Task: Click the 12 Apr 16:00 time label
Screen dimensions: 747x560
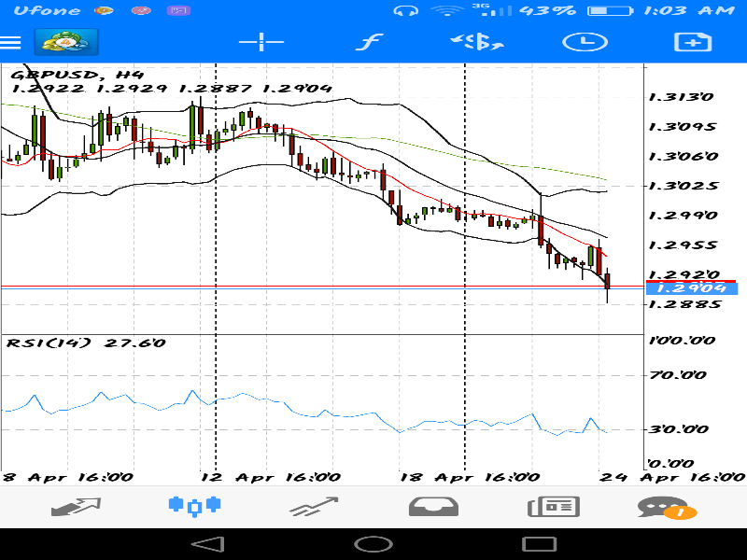Action: (271, 477)
